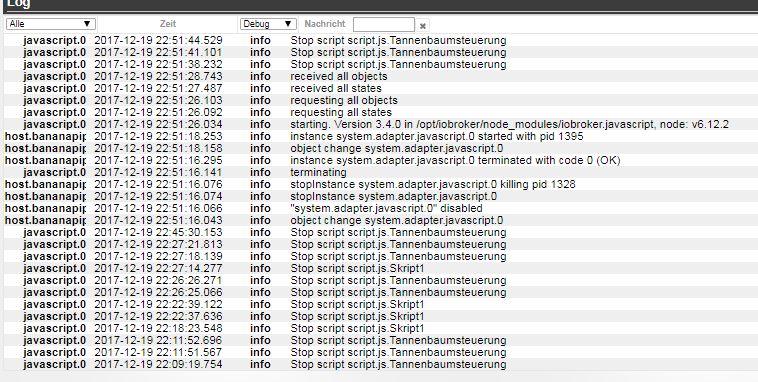Select 'started with pid 1395' message
This screenshot has width=758, height=382.
(437, 136)
